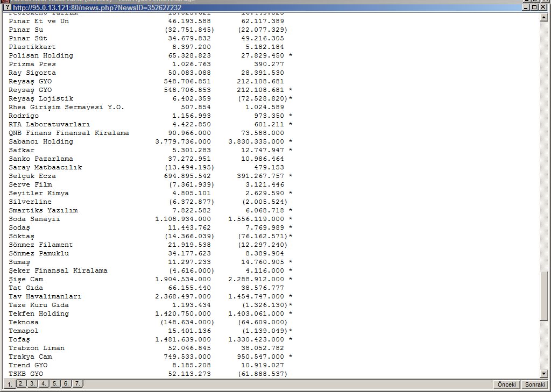Select the 'Pınar Su' row name

pyautogui.click(x=26, y=30)
